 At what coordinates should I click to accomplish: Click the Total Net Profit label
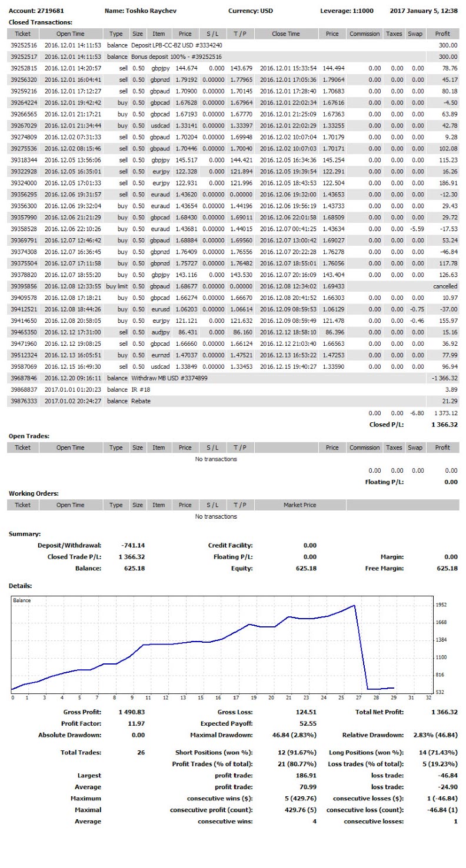378,712
